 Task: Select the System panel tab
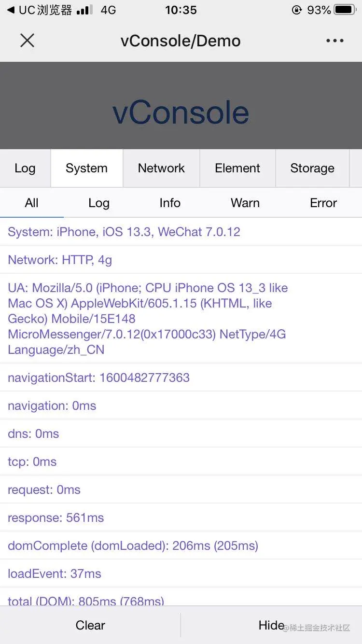click(x=86, y=168)
